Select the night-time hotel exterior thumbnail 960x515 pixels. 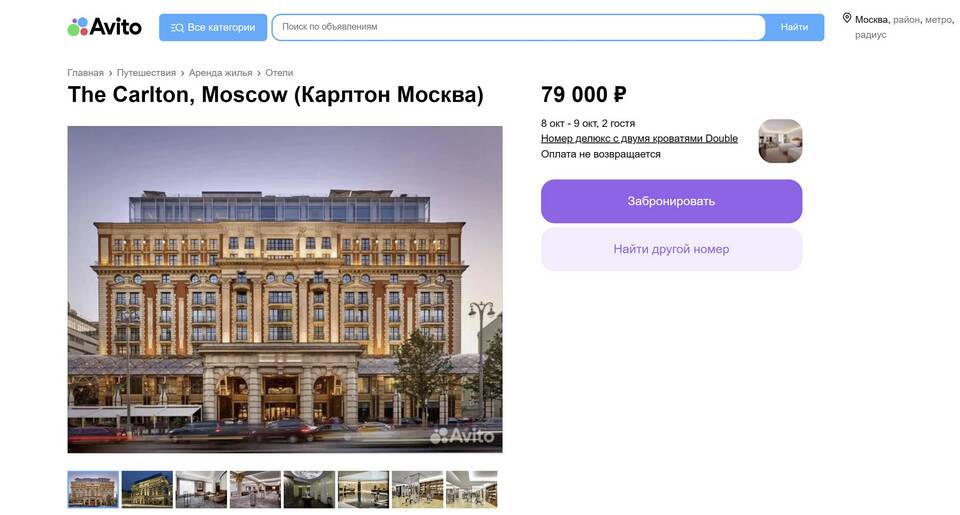click(147, 490)
